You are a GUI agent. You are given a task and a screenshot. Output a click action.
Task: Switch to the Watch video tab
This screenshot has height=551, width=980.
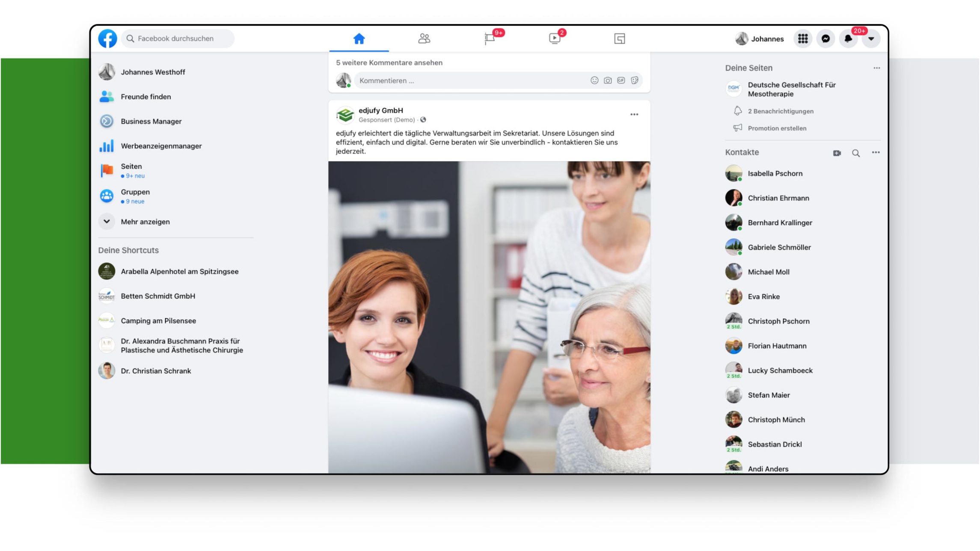click(555, 39)
